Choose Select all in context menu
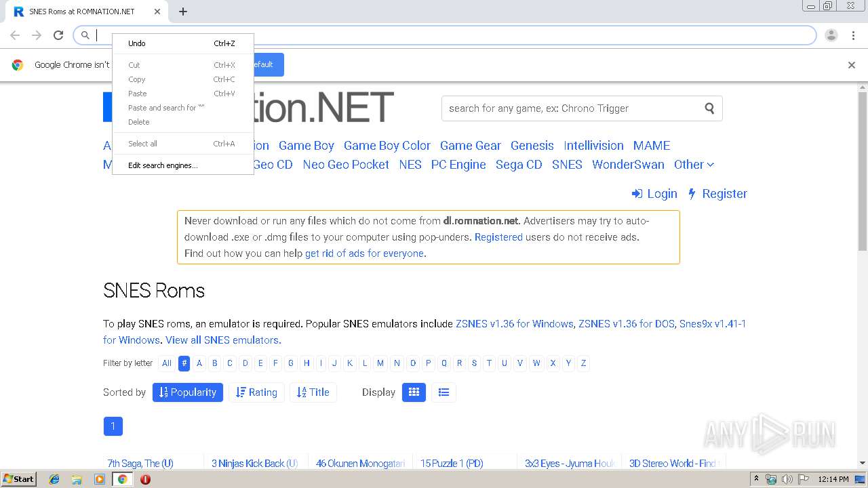This screenshot has width=868, height=488. tap(182, 144)
